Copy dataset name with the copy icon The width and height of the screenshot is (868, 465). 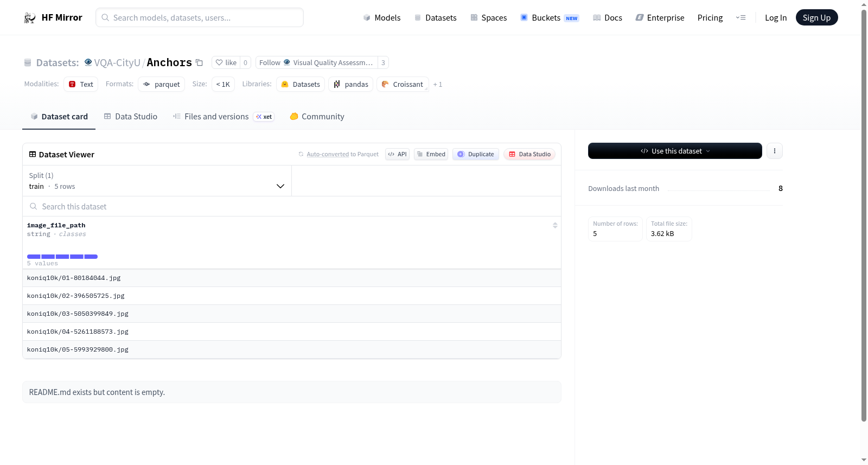pyautogui.click(x=199, y=63)
